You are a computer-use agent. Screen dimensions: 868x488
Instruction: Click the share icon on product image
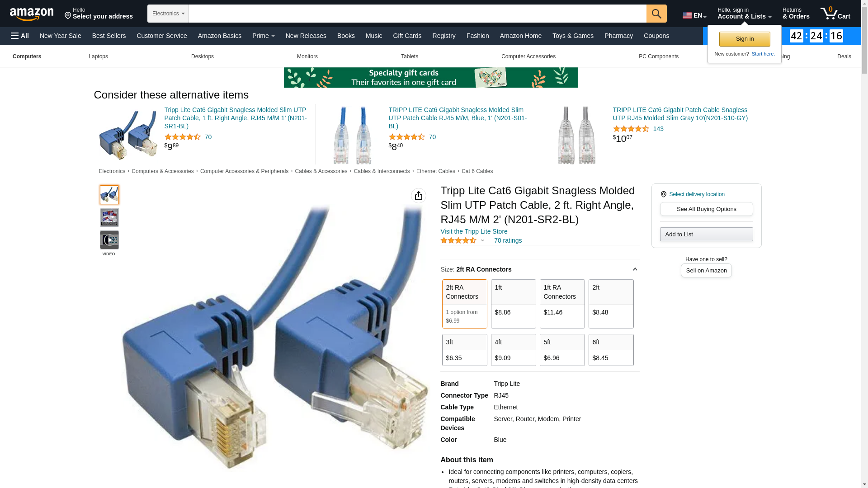419,196
